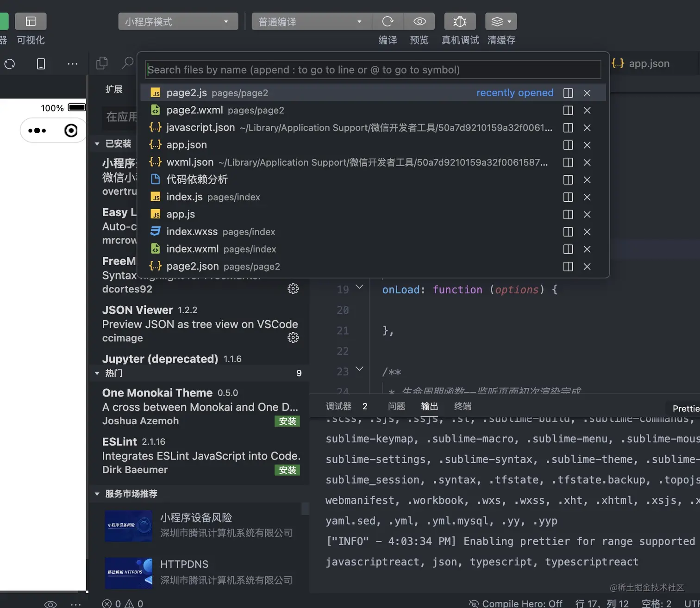Screen dimensions: 700x608
Task: Click the compile refresh icon
Action: tap(387, 21)
